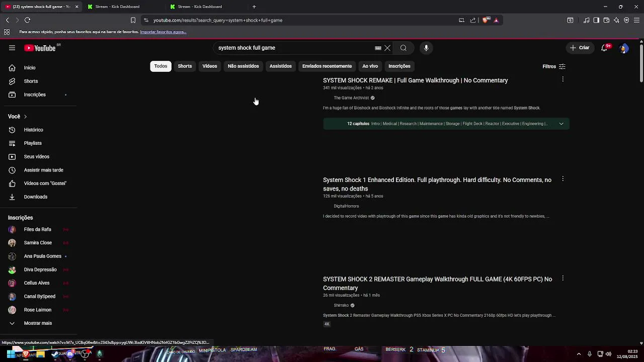Viewport: 644px width, 362px height.
Task: Click the taskbar microphone icon
Action: coord(590,354)
